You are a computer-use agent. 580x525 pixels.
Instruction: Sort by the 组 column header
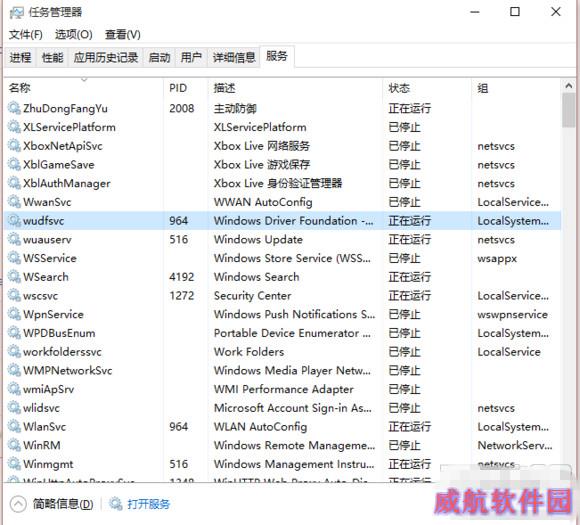pos(516,88)
